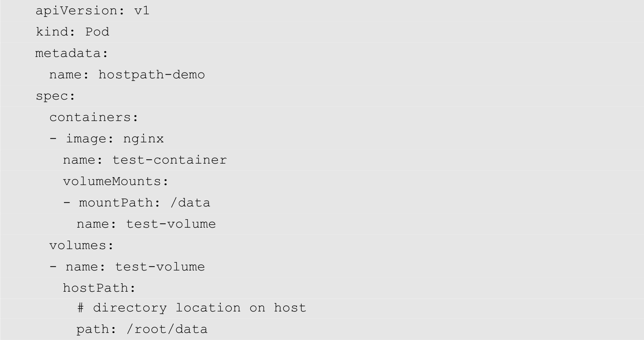Click test-volume directly below the mountPath line
Viewport: 644px width, 340px height.
[171, 224]
